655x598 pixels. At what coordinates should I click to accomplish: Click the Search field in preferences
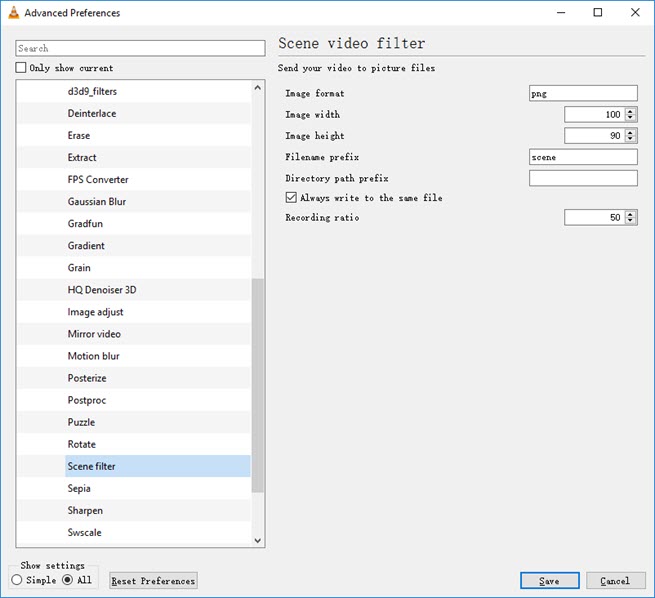tap(140, 48)
